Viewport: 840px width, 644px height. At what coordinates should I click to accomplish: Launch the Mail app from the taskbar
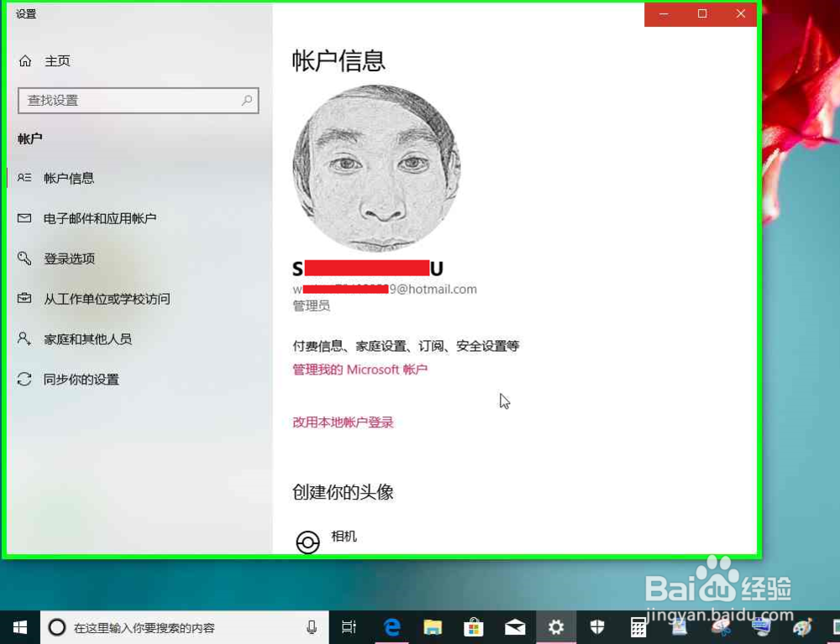(x=515, y=626)
